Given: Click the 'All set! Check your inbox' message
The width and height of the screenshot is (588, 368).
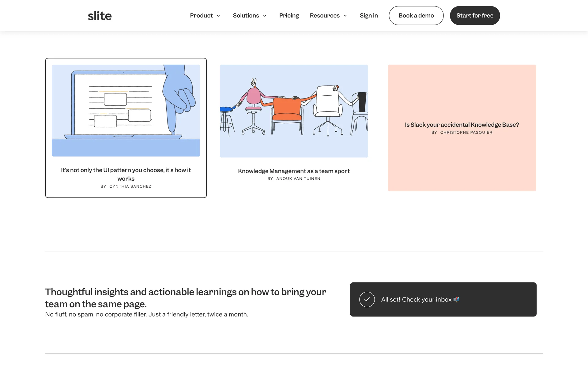Looking at the screenshot, I should (x=416, y=300).
